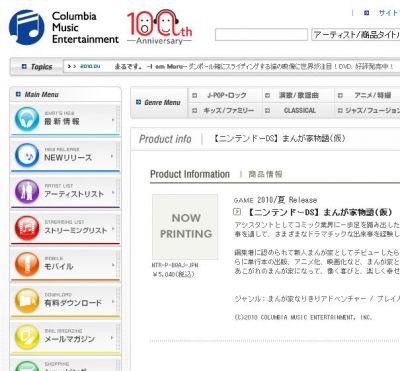Image resolution: width=400 pixels, height=371 pixels.
Task: Click the scrolling Topics news headline
Action: pyautogui.click(x=254, y=67)
